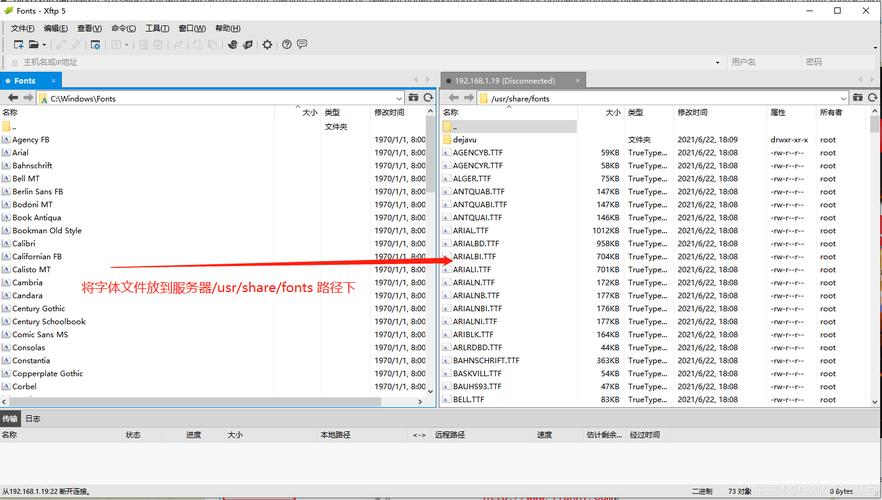
Task: Expand the local path dropdown
Action: (x=401, y=98)
